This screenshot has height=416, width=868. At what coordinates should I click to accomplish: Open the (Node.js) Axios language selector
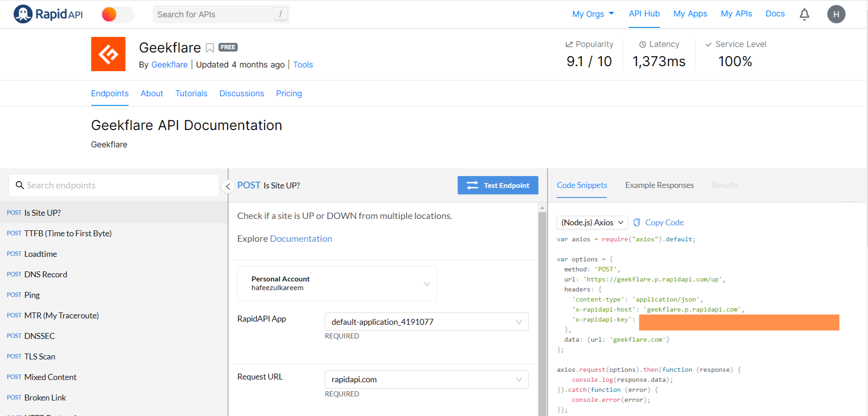tap(592, 223)
